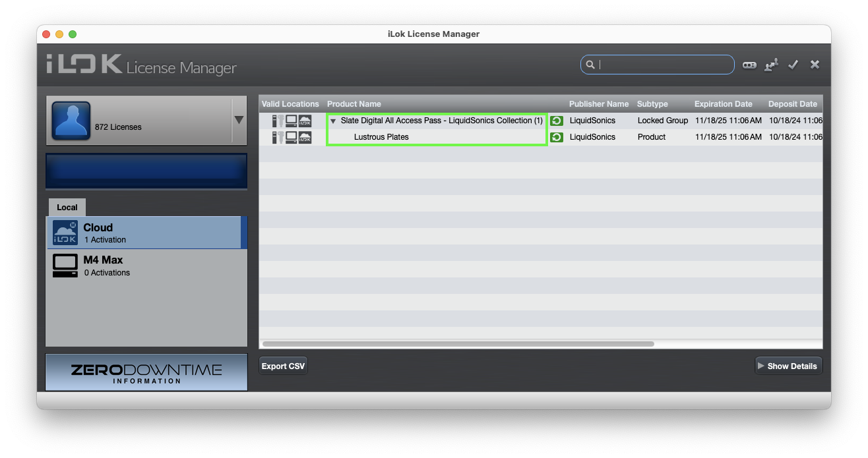
Task: Select the Cloud location
Action: pyautogui.click(x=146, y=233)
